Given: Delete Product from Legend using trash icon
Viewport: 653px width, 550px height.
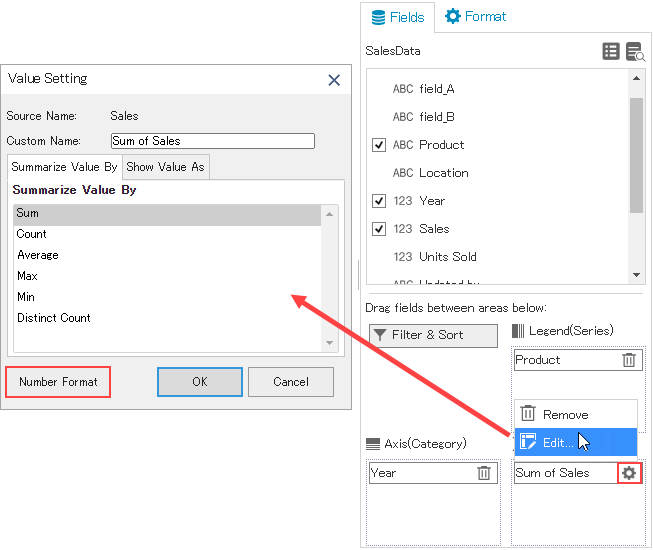Looking at the screenshot, I should [629, 360].
